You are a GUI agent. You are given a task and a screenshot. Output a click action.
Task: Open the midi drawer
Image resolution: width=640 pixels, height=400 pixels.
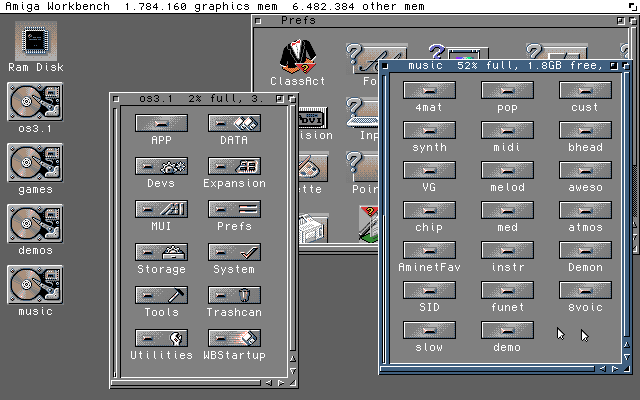point(507,130)
